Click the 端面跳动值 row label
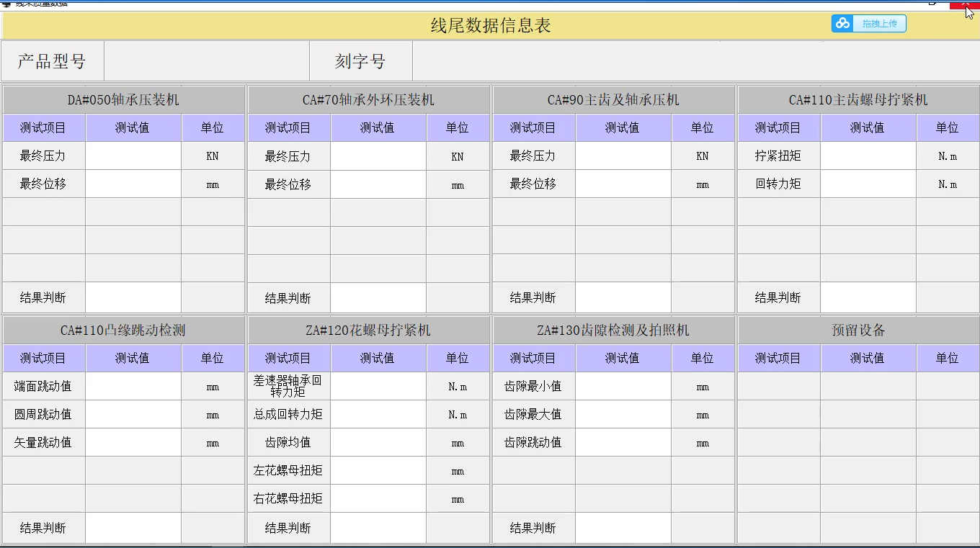 [x=43, y=386]
